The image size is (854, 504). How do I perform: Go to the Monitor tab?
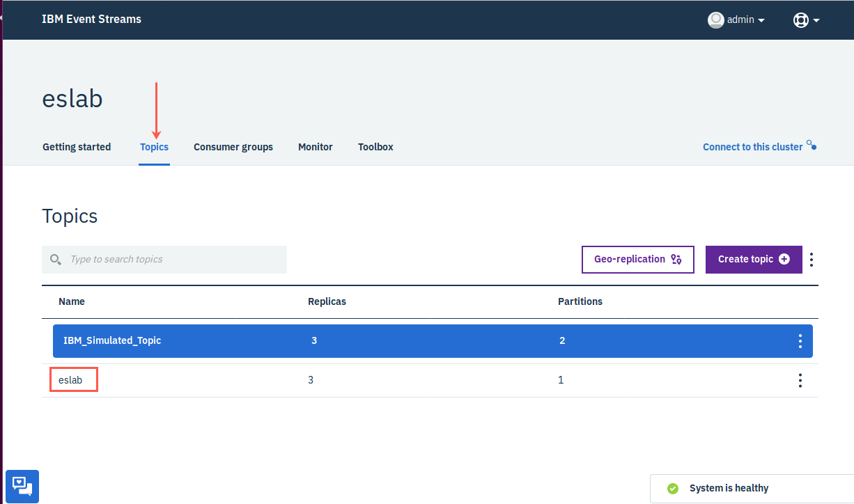click(316, 147)
